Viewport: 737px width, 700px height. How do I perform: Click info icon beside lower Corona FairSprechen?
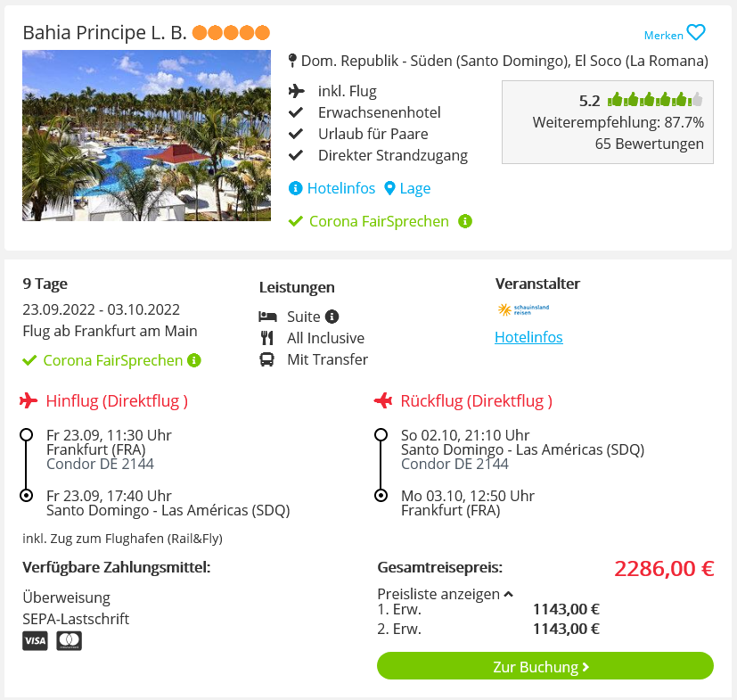194,360
